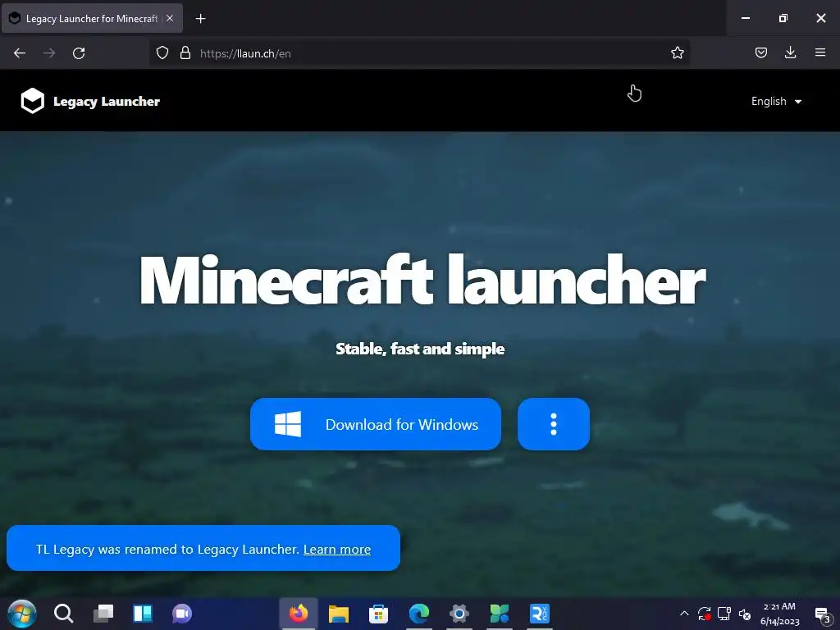
Task: Click the Firefox back arrow button
Action: pyautogui.click(x=20, y=53)
